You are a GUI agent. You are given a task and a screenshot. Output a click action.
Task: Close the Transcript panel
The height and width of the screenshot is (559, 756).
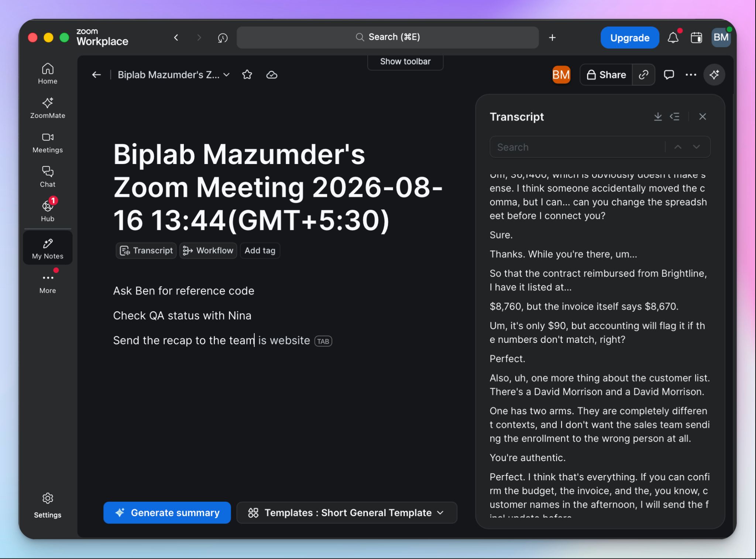tap(702, 117)
